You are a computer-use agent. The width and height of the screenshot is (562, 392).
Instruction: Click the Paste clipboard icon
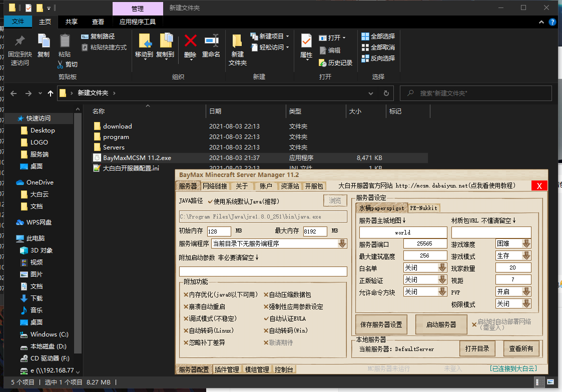pyautogui.click(x=65, y=41)
